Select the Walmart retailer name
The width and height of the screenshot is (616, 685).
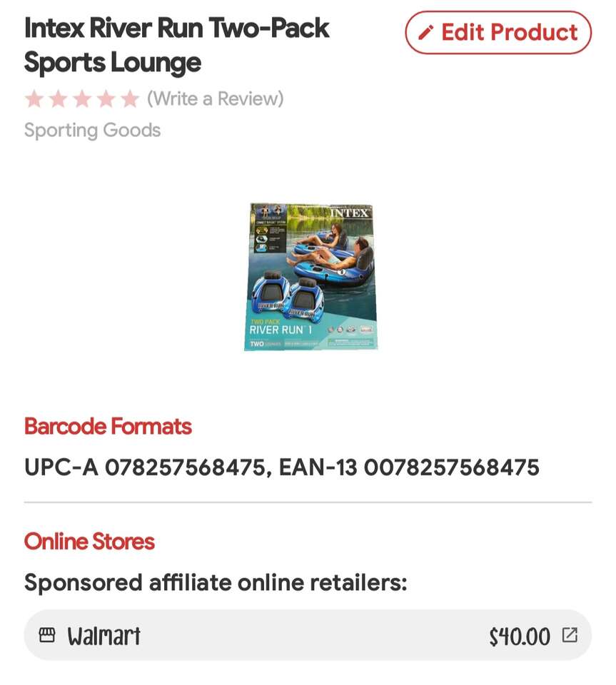(103, 635)
